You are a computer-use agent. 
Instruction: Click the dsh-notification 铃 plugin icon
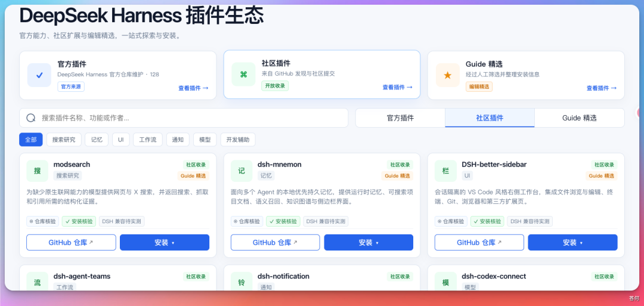click(241, 283)
